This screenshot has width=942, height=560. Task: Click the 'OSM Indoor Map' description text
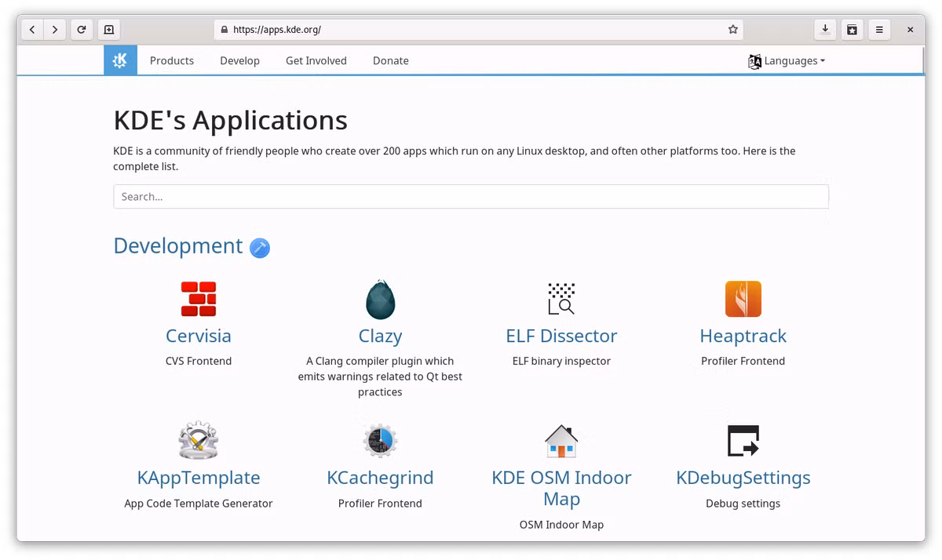tap(561, 525)
